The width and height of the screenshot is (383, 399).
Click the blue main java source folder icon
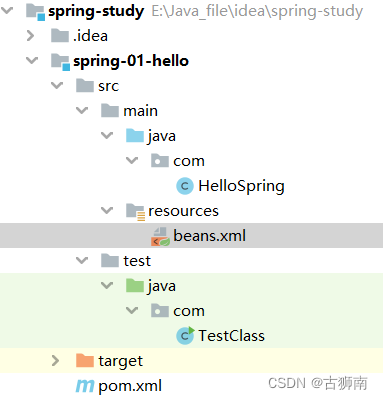(135, 136)
